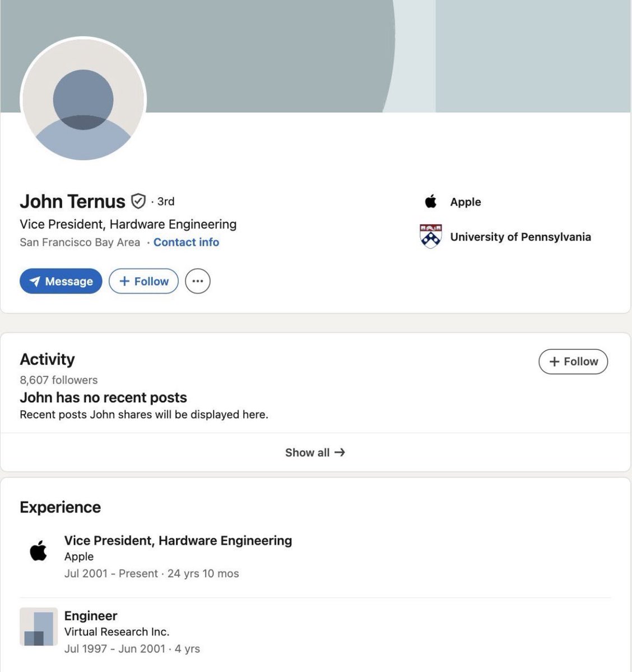Open the Contact info link
Image resolution: width=632 pixels, height=672 pixels.
point(186,242)
